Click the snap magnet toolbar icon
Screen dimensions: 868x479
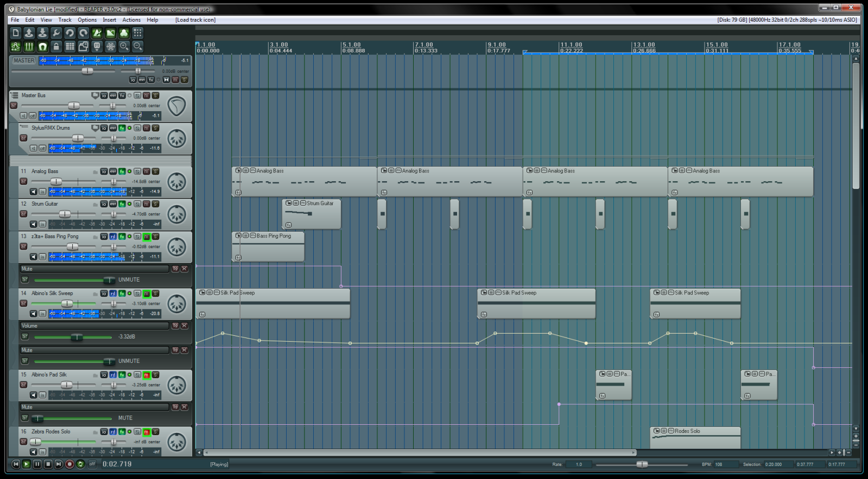pyautogui.click(x=42, y=47)
